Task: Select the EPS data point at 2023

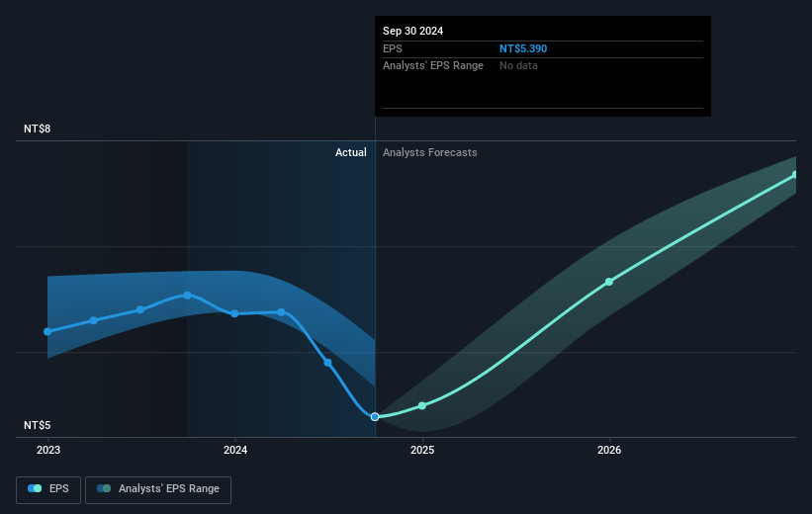Action: coord(47,331)
